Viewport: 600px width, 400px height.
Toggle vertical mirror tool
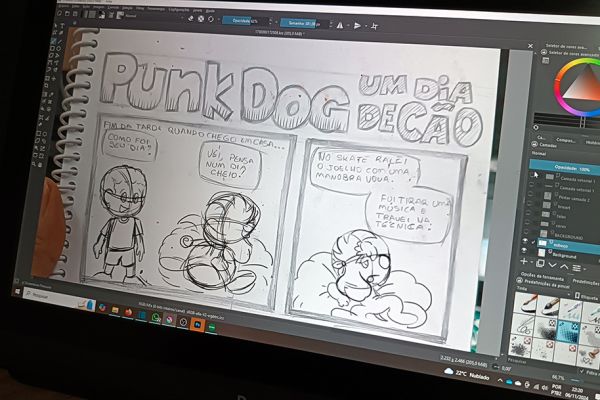click(357, 26)
